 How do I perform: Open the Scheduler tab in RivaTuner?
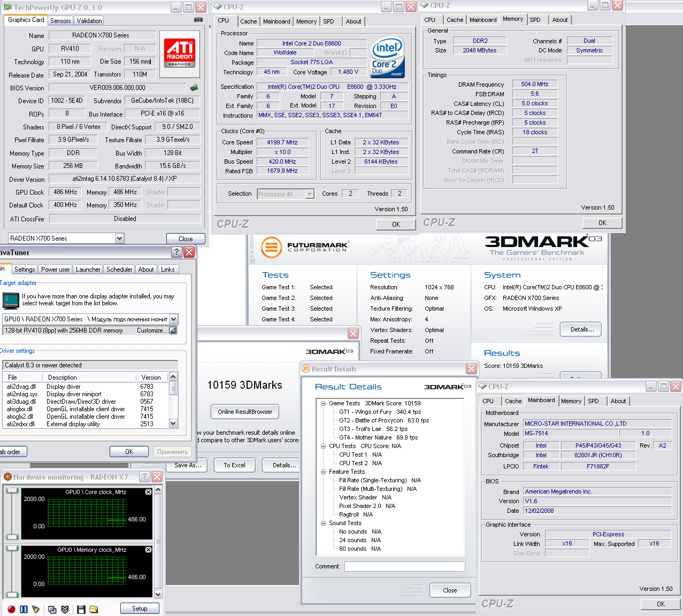point(119,269)
